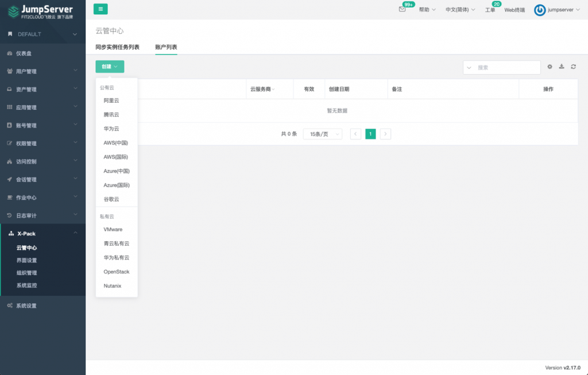This screenshot has height=375, width=588.
Task: Click the 账号管理 sidebar icon
Action: [9, 125]
